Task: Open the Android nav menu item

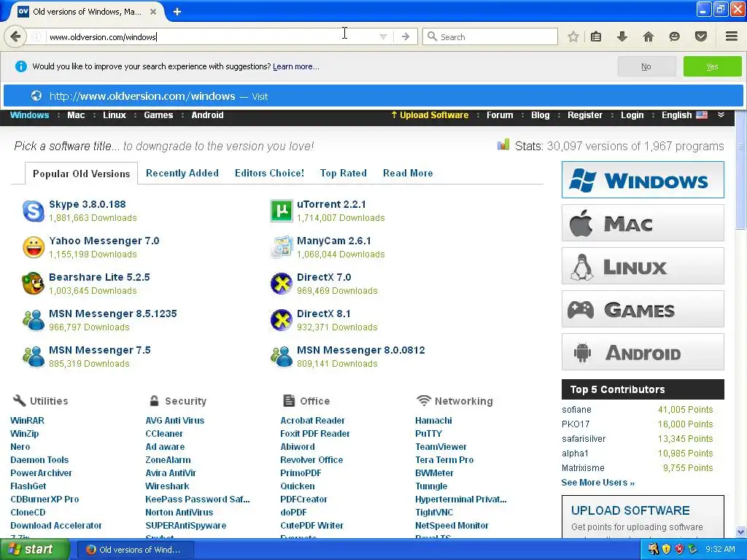Action: [207, 115]
